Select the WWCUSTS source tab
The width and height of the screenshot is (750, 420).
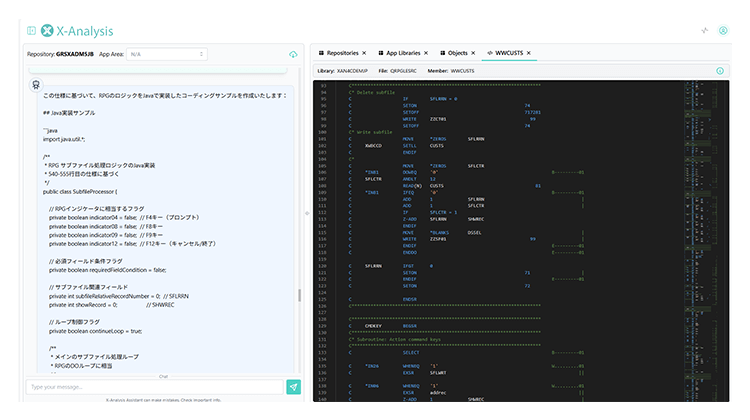[509, 52]
